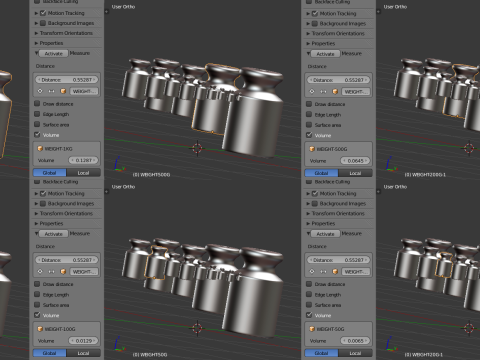Click Activate button in WEIGHT-100G panel
Screen dimensions: 480x360
(54, 234)
